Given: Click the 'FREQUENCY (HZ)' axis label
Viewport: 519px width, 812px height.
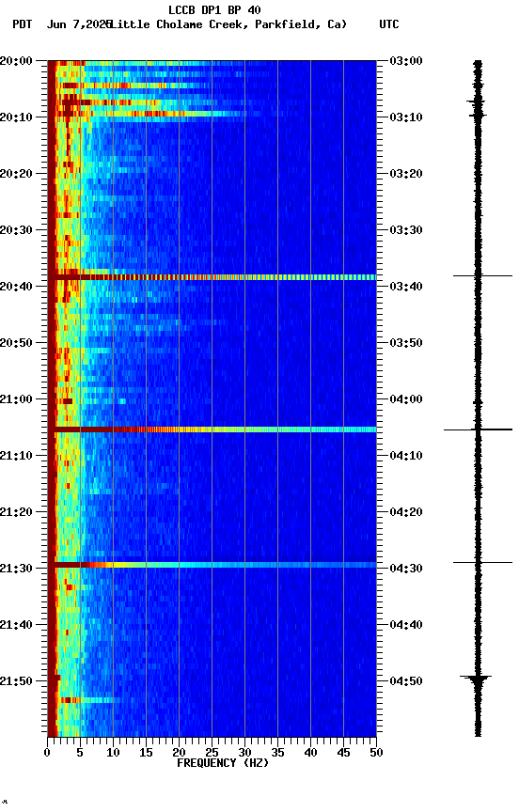Looking at the screenshot, I should (x=223, y=764).
